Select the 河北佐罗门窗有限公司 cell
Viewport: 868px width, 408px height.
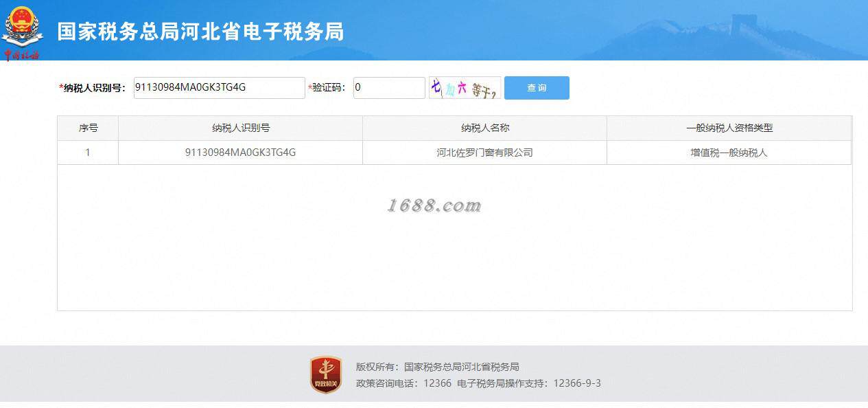pyautogui.click(x=484, y=152)
